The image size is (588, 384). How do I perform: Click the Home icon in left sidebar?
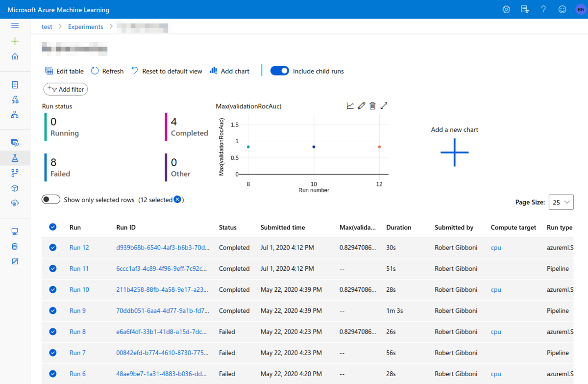15,56
